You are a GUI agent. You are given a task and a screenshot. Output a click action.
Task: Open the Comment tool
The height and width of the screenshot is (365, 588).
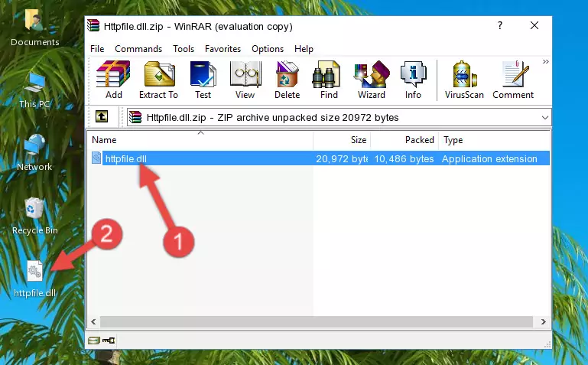(x=513, y=80)
